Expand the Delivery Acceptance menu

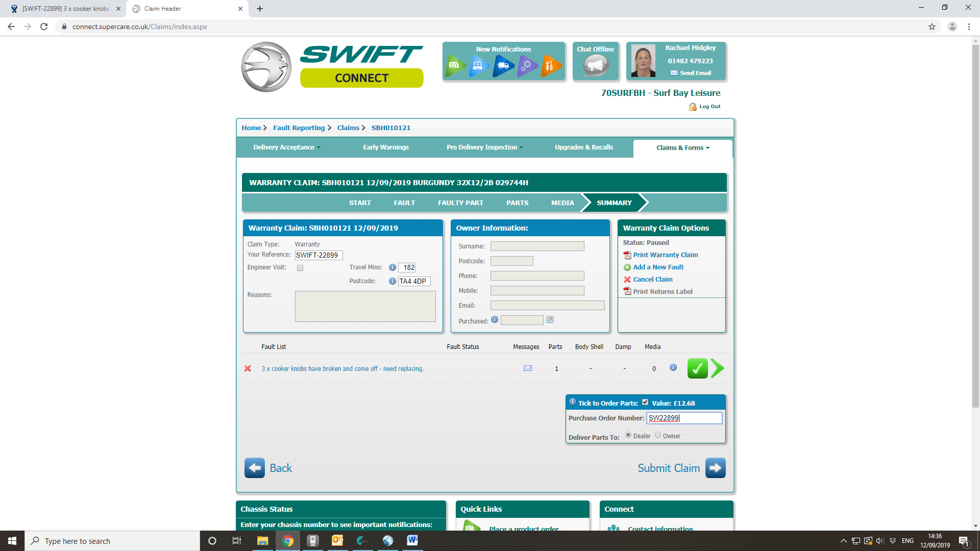click(286, 147)
